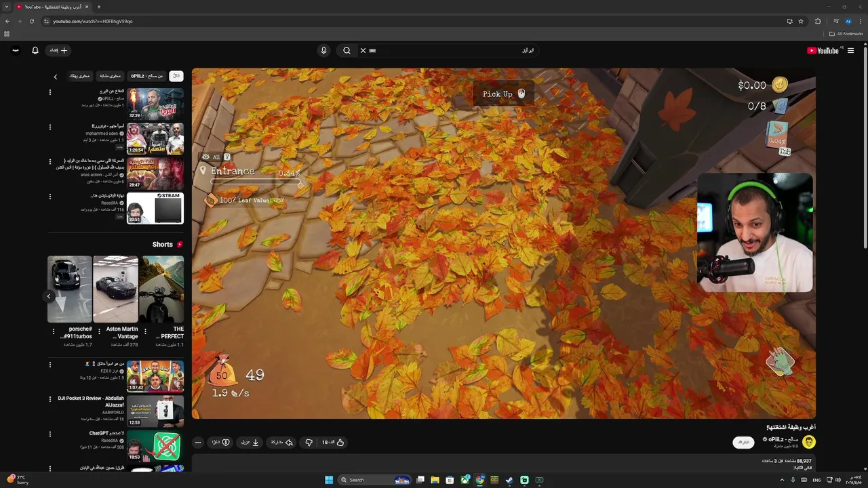
Task: Click the Share arrow button
Action: tap(281, 443)
